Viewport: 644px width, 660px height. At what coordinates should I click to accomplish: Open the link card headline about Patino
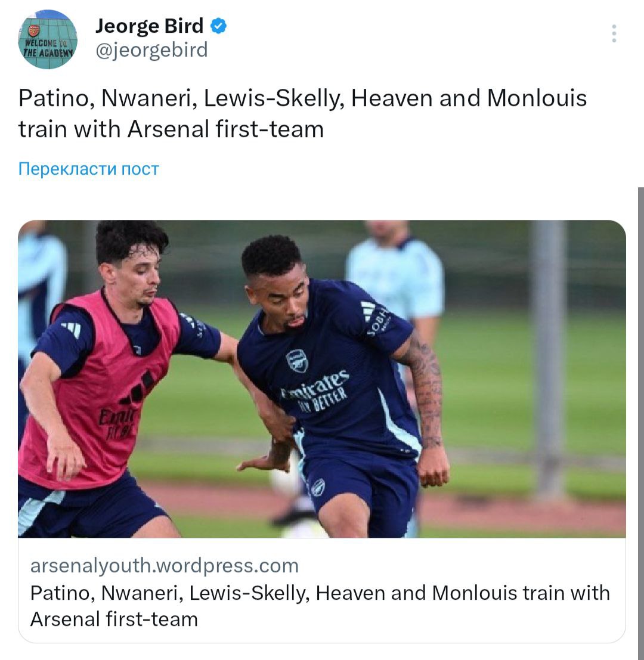tap(320, 606)
